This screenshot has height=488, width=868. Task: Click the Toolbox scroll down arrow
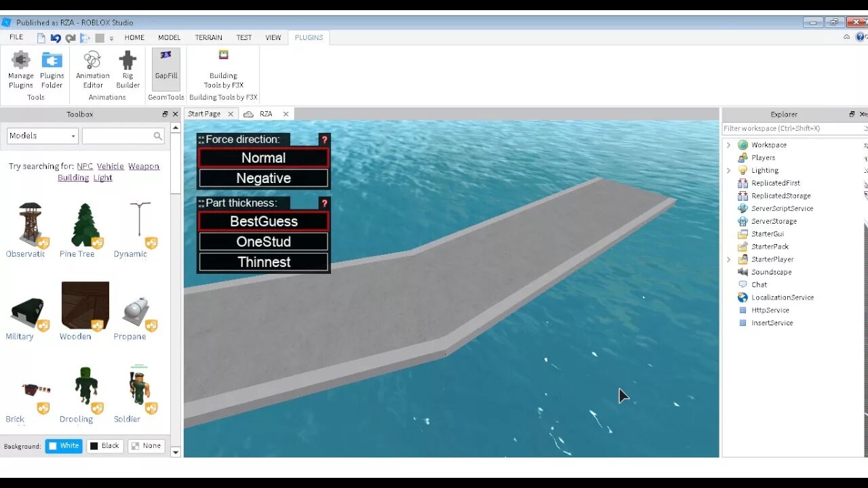pyautogui.click(x=176, y=452)
